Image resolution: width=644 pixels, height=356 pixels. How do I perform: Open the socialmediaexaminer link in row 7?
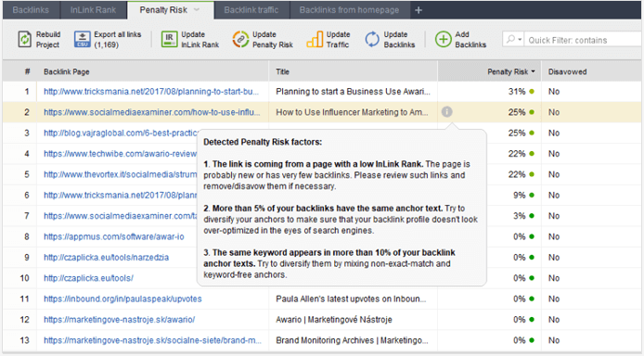pos(120,216)
